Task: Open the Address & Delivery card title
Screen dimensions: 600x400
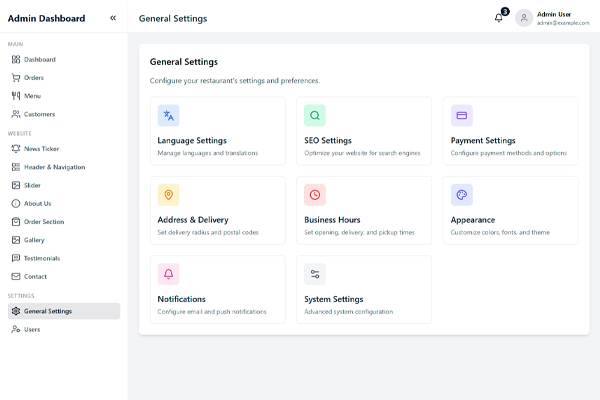Action: click(x=193, y=220)
